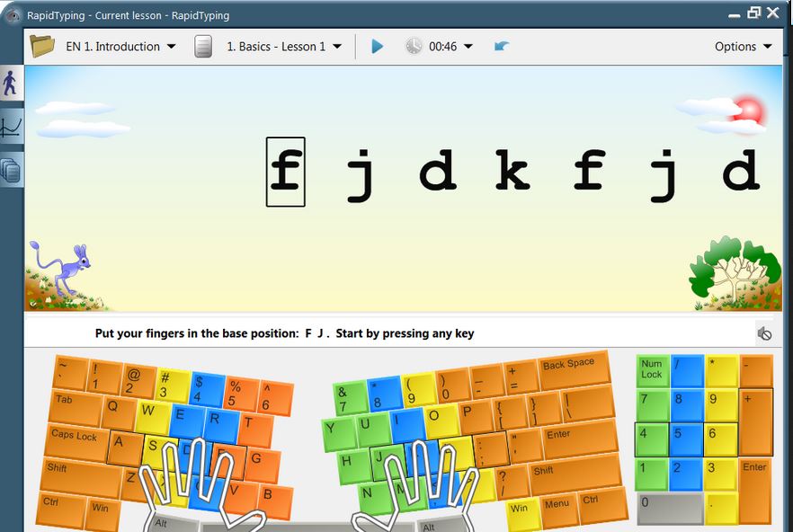The width and height of the screenshot is (793, 532).
Task: Click the Tab key on virtual keyboard
Action: [76, 407]
